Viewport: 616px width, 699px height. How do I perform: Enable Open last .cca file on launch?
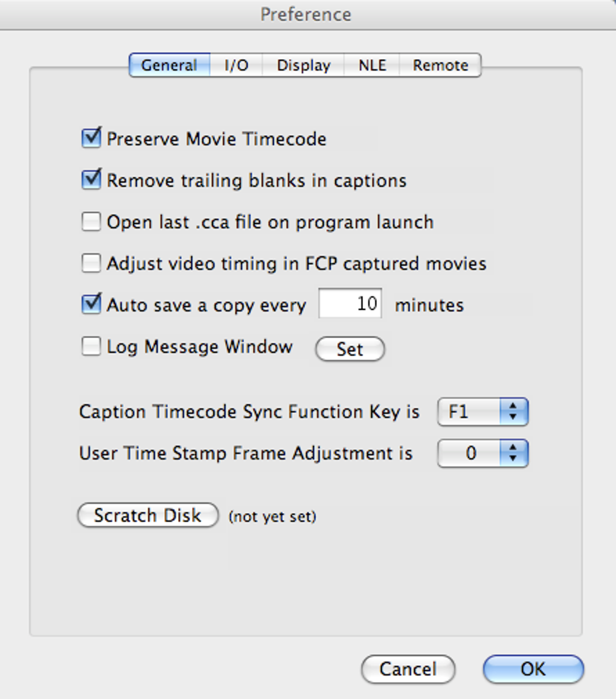91,222
